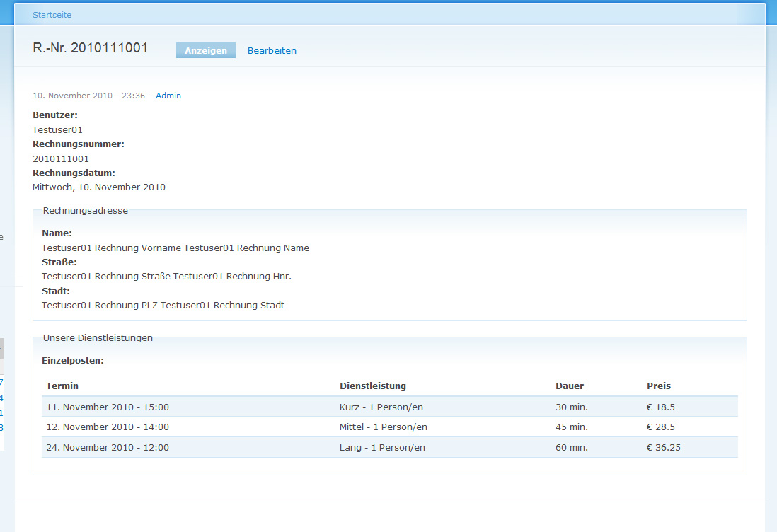Click the Unsere Dienstleistungen fieldset legend
The image size is (777, 532).
[x=98, y=337]
